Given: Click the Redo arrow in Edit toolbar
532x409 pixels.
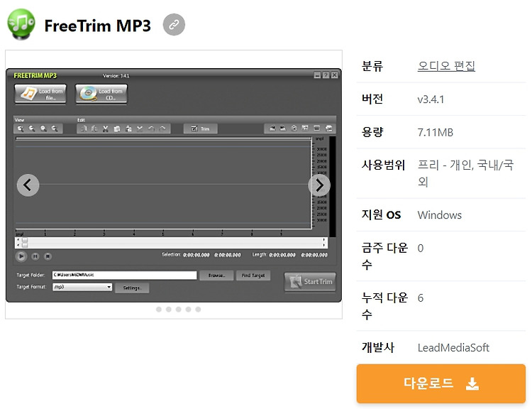Looking at the screenshot, I should [163, 129].
